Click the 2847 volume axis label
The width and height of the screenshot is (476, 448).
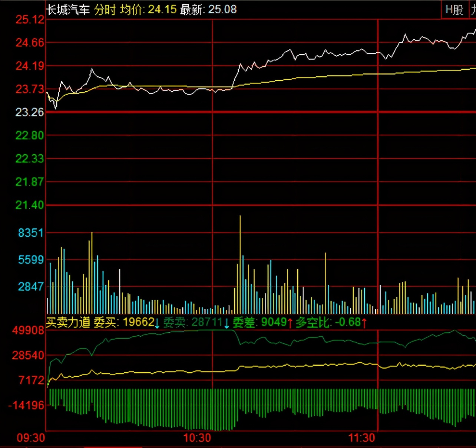[x=31, y=286]
